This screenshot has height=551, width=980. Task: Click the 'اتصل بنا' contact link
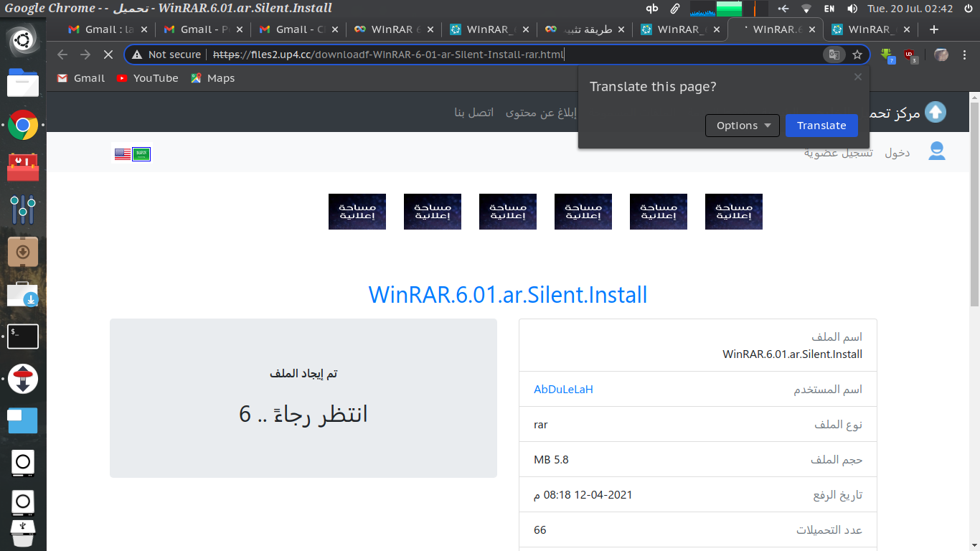[x=473, y=113]
